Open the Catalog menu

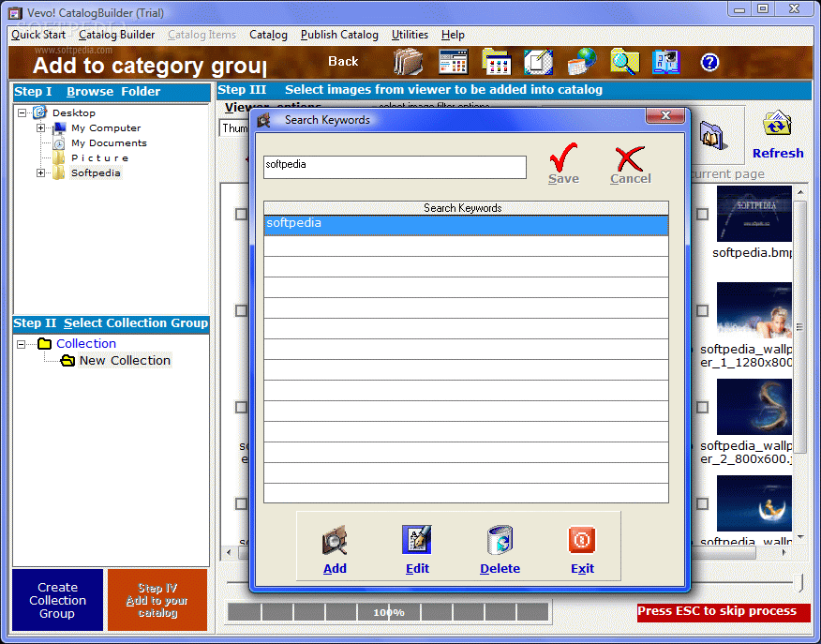point(268,35)
